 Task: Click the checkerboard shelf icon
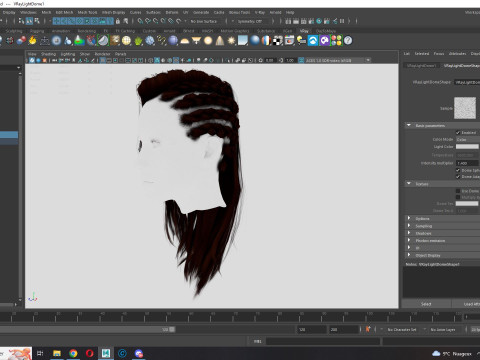(x=278, y=41)
